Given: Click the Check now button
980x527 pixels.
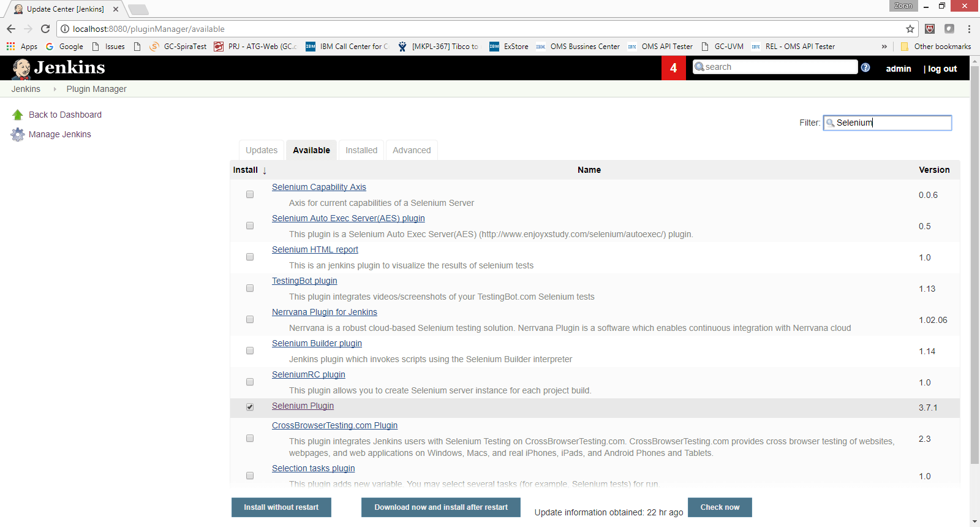Looking at the screenshot, I should (720, 507).
